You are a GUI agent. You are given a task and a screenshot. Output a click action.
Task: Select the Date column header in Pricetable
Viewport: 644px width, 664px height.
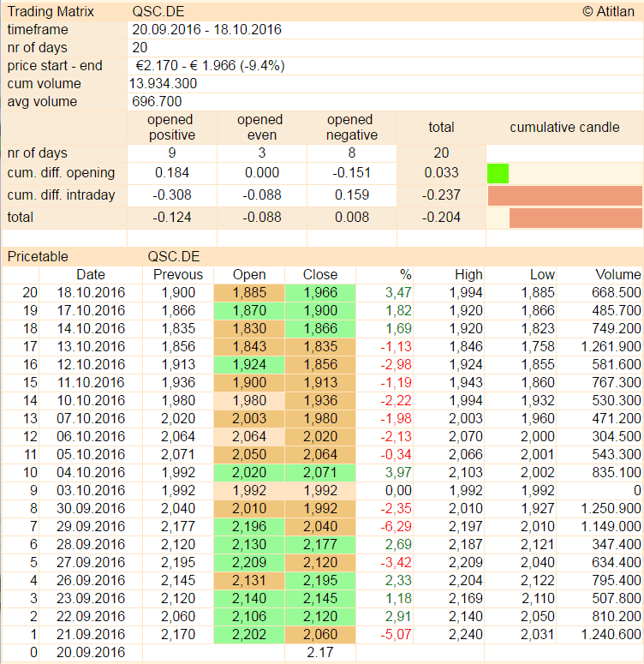click(91, 274)
